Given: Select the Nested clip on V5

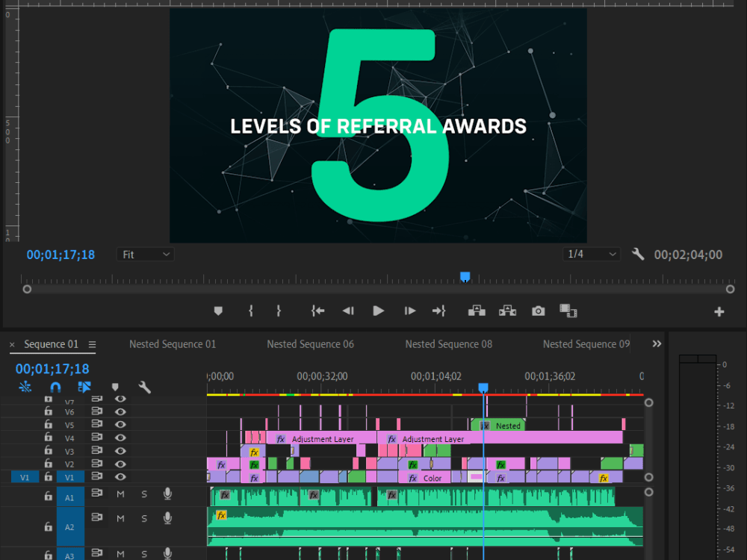Looking at the screenshot, I should pos(498,426).
